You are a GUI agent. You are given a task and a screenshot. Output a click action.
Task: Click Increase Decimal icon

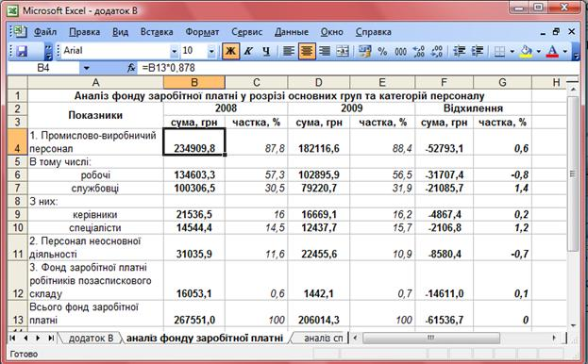[418, 51]
